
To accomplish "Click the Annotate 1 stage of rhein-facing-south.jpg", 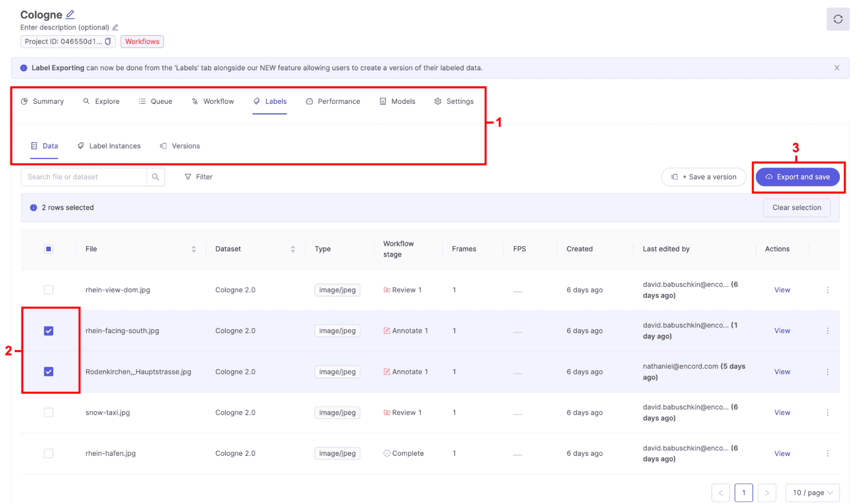I will coord(406,331).
